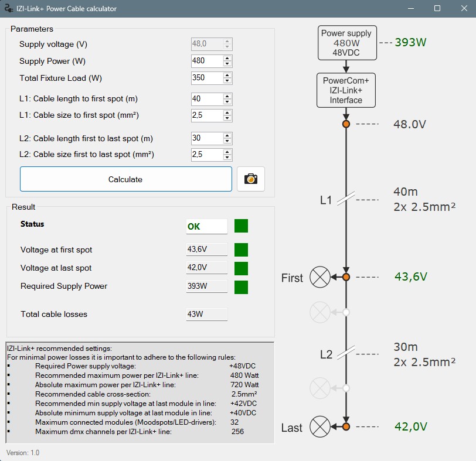Click the Total cable losses result field

tap(206, 315)
